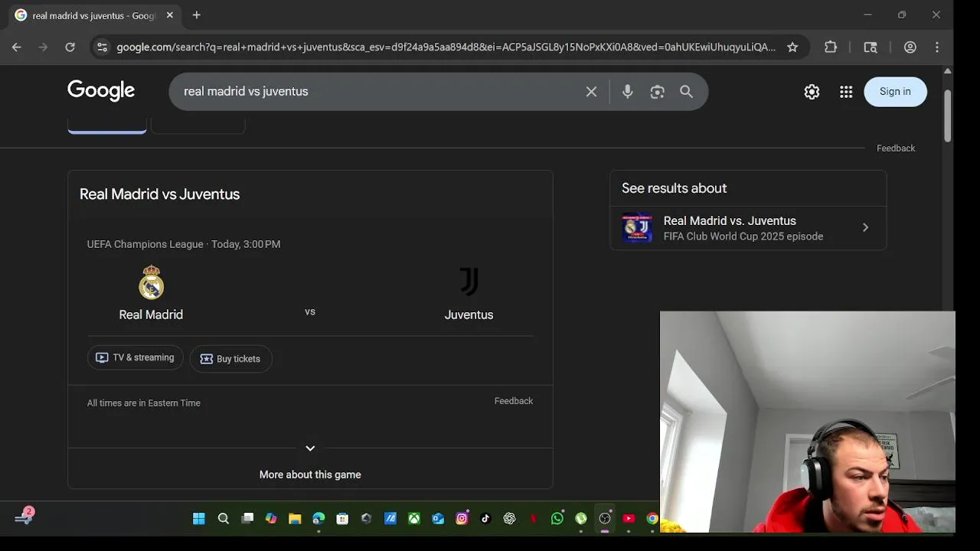The height and width of the screenshot is (551, 980).
Task: Open the Google apps grid
Action: point(846,92)
